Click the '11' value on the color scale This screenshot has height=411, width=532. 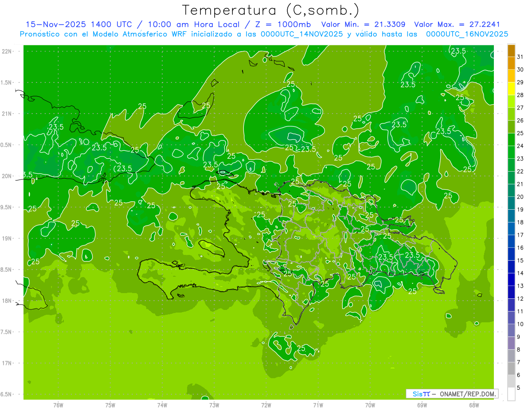click(x=520, y=311)
